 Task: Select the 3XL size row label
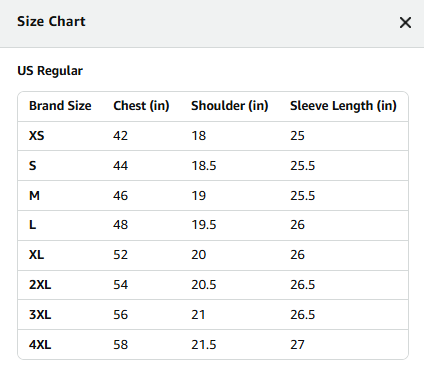(x=40, y=315)
